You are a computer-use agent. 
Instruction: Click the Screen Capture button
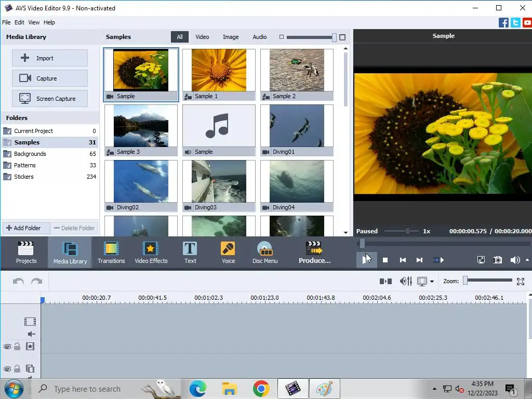tap(50, 99)
